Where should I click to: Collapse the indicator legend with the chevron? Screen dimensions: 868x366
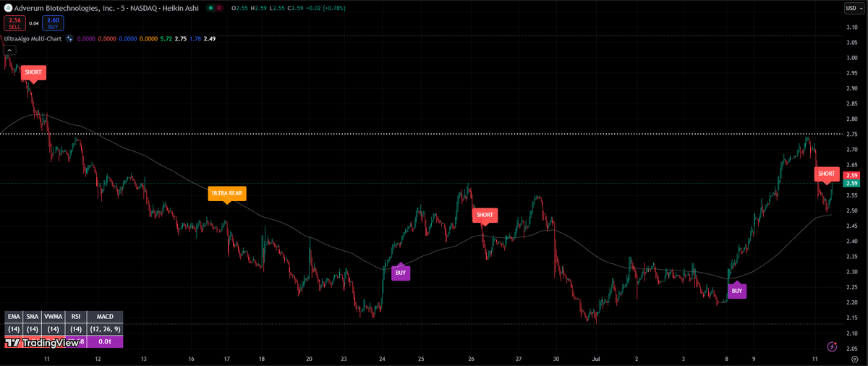coord(9,50)
